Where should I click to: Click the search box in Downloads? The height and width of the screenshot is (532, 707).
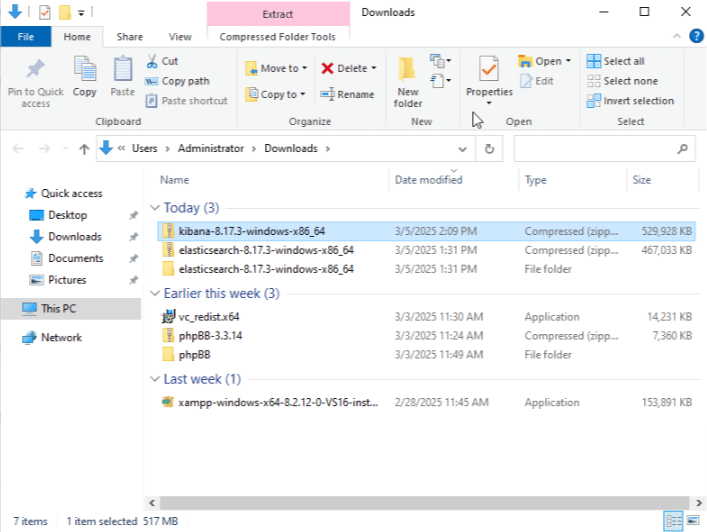tap(595, 149)
